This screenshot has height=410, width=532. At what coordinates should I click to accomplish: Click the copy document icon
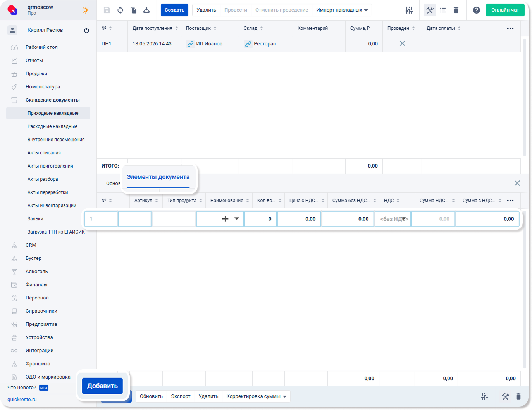tap(133, 10)
